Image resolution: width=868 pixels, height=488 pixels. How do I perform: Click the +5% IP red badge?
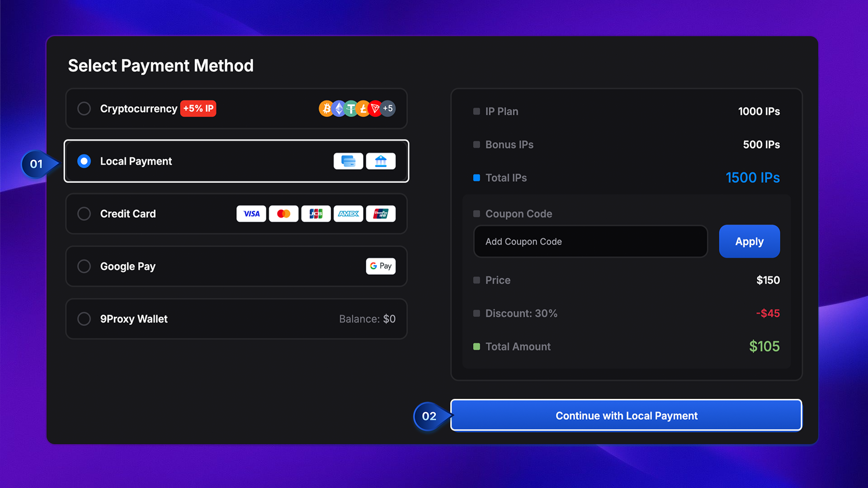[198, 108]
